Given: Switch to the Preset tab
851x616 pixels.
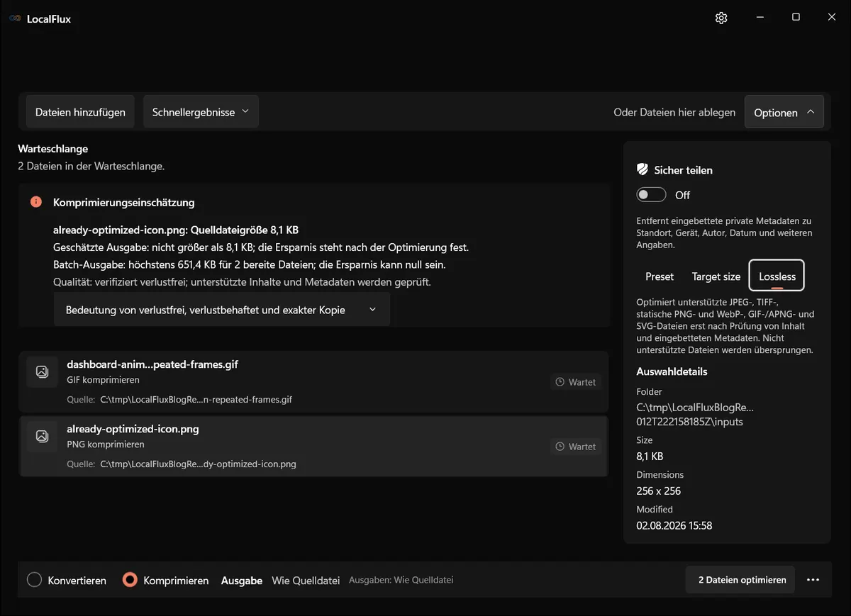Looking at the screenshot, I should click(x=660, y=276).
